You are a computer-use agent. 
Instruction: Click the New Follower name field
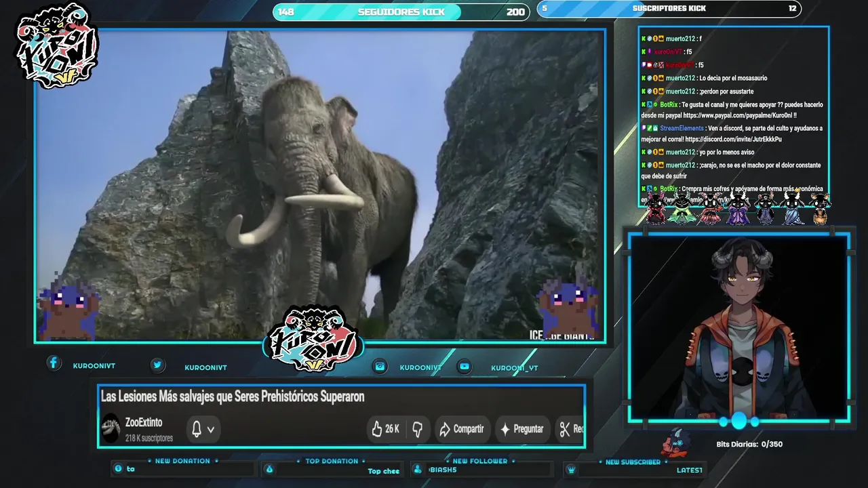[x=490, y=469]
